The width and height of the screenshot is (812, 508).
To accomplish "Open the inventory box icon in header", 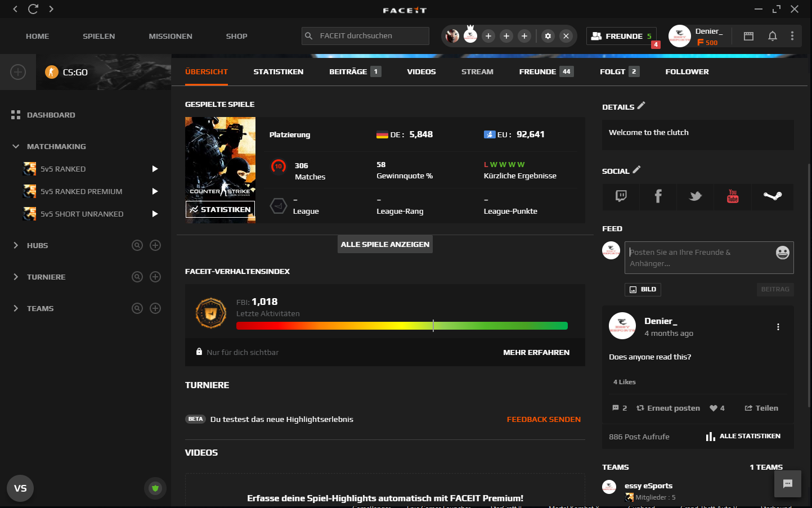I will 748,36.
